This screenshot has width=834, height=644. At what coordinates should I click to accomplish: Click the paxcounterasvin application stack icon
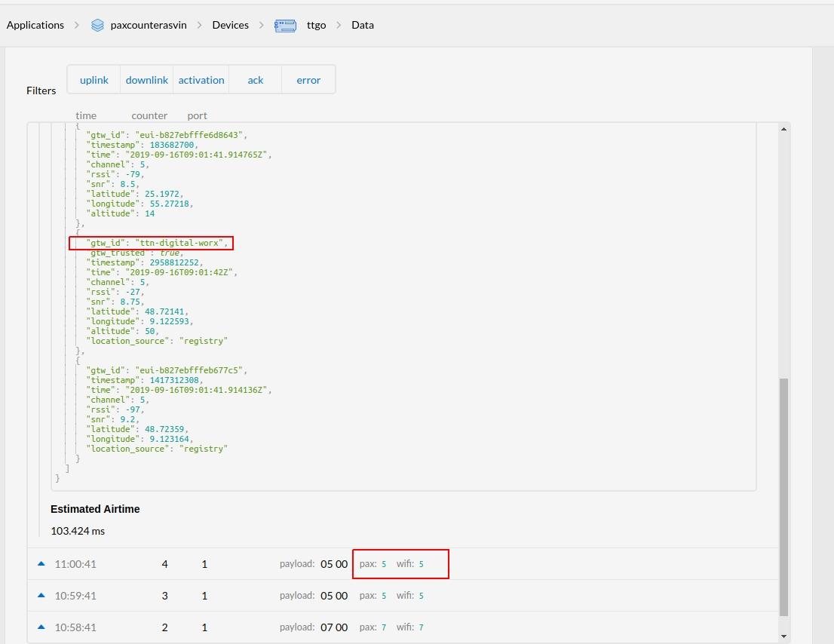point(97,25)
